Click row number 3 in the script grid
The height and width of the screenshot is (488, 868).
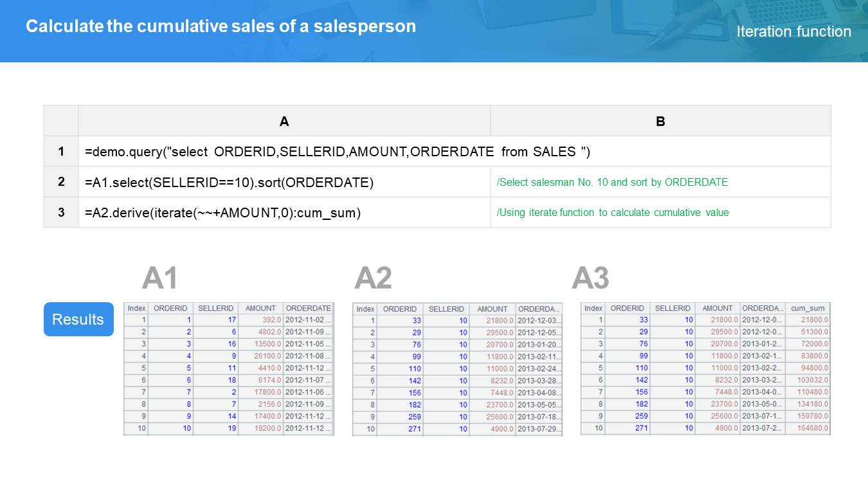click(x=61, y=212)
